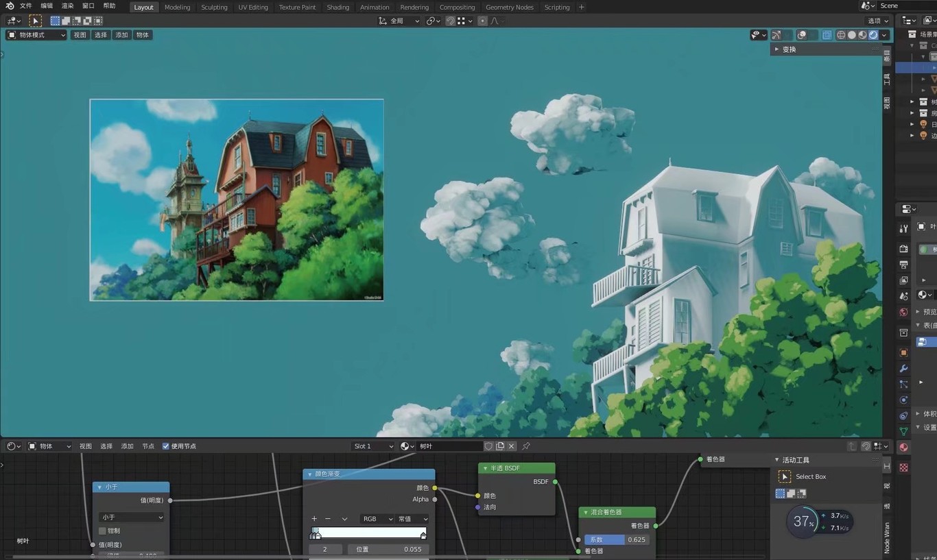
Task: Open the Scene properties tab icon
Action: (903, 296)
